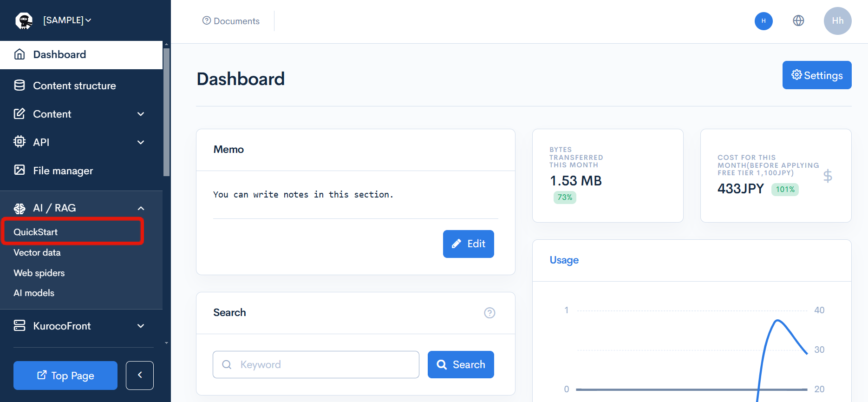The width and height of the screenshot is (868, 402).
Task: Expand the KurocoFront section
Action: [x=141, y=326]
